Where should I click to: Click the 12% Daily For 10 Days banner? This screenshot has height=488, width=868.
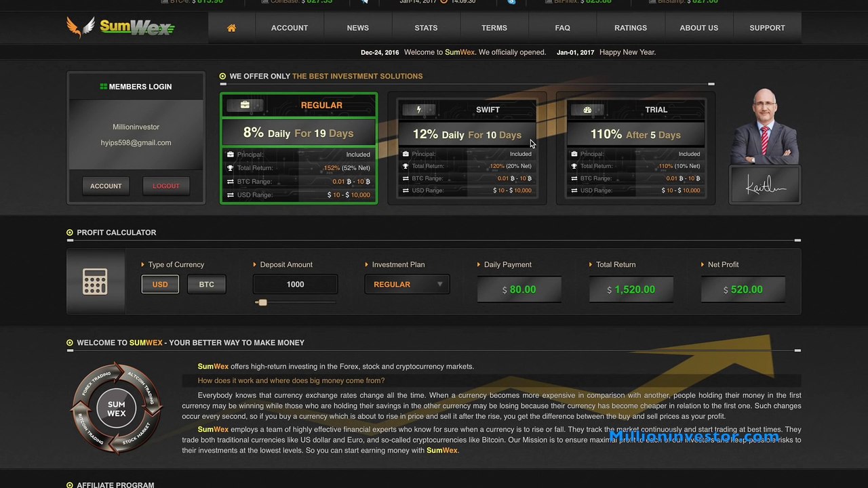click(467, 134)
